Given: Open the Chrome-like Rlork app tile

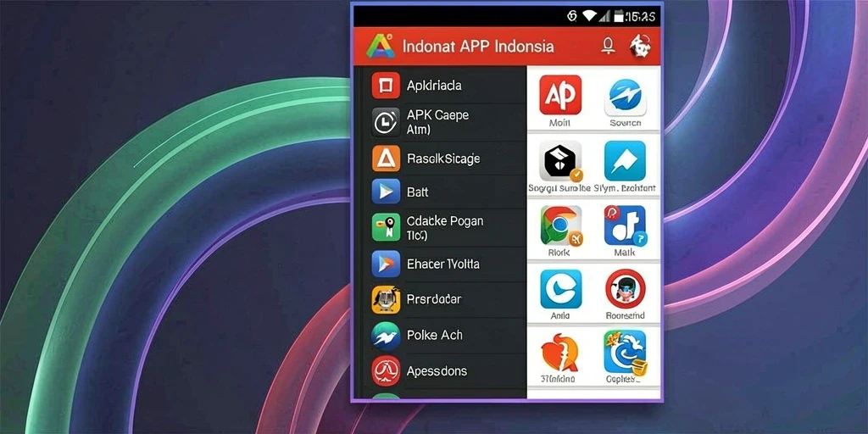Looking at the screenshot, I should click(x=561, y=225).
